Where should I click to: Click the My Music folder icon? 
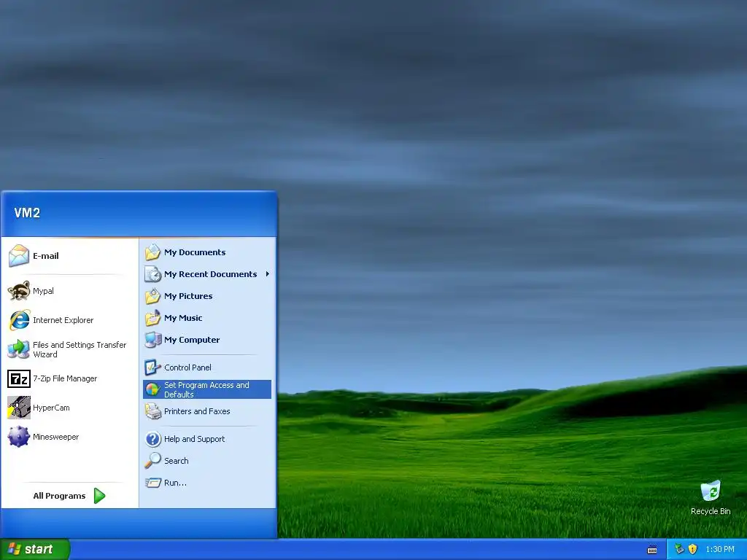152,318
